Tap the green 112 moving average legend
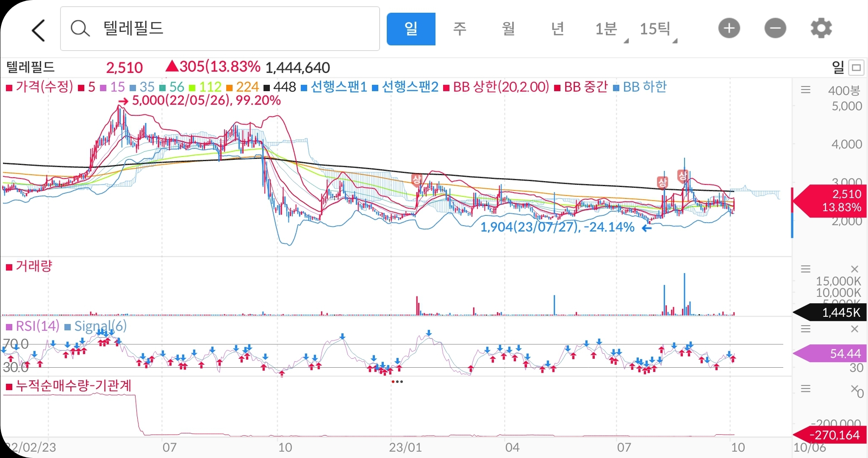The image size is (868, 458). (205, 87)
